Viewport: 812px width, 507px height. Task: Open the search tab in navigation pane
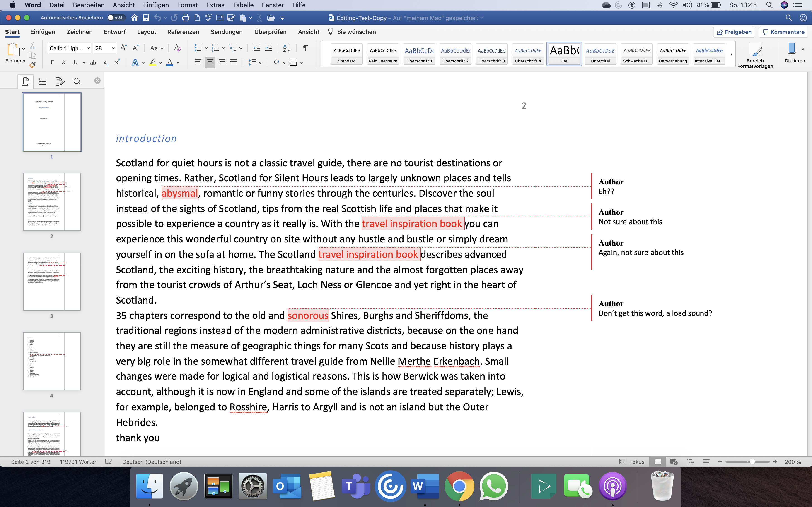tap(77, 81)
